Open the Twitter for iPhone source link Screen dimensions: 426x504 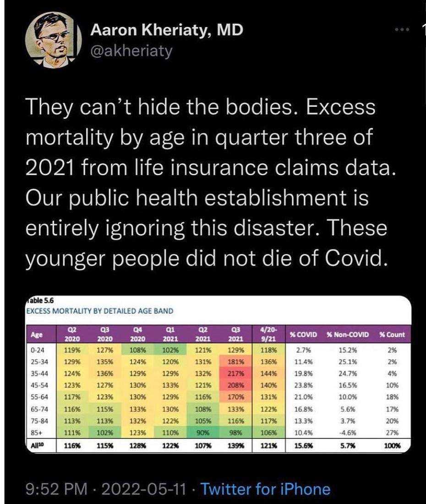coord(265,489)
